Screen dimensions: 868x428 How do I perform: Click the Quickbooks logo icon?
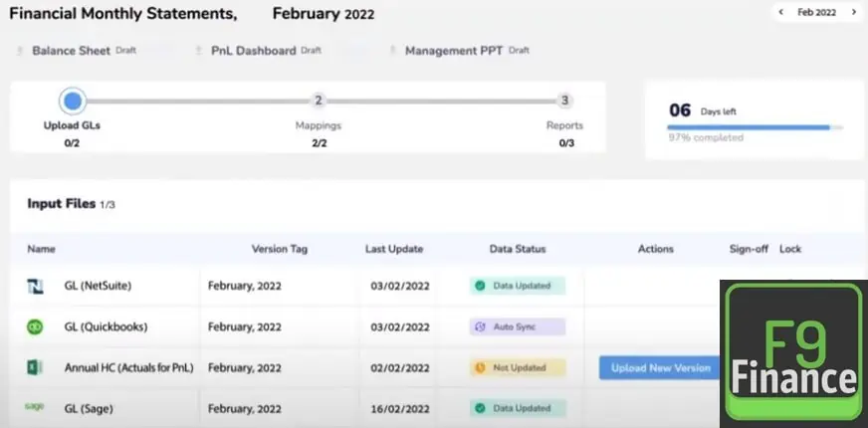click(35, 326)
